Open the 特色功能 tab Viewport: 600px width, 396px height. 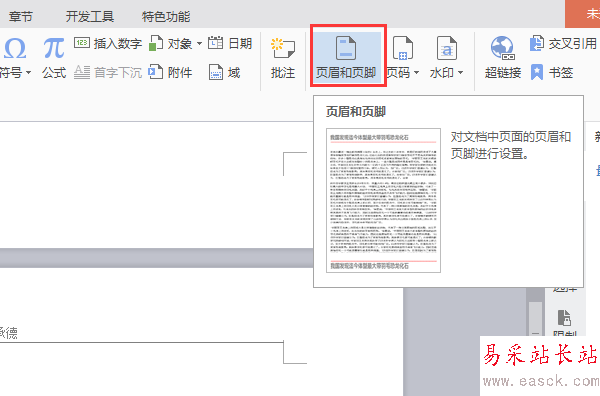click(166, 16)
